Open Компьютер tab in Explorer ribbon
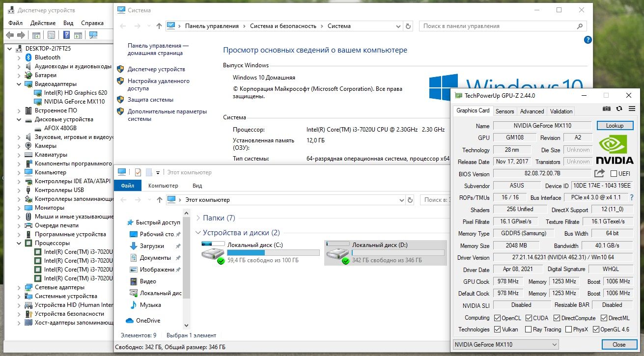 [x=164, y=186]
